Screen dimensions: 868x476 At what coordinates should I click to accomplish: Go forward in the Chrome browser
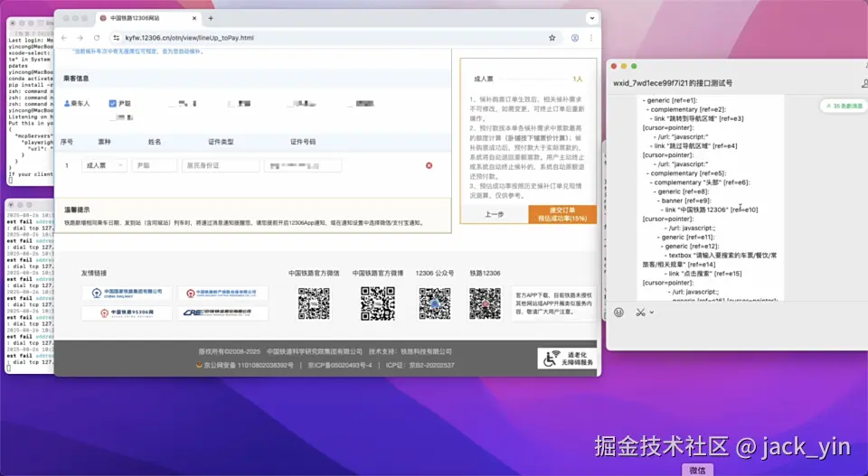[x=80, y=38]
